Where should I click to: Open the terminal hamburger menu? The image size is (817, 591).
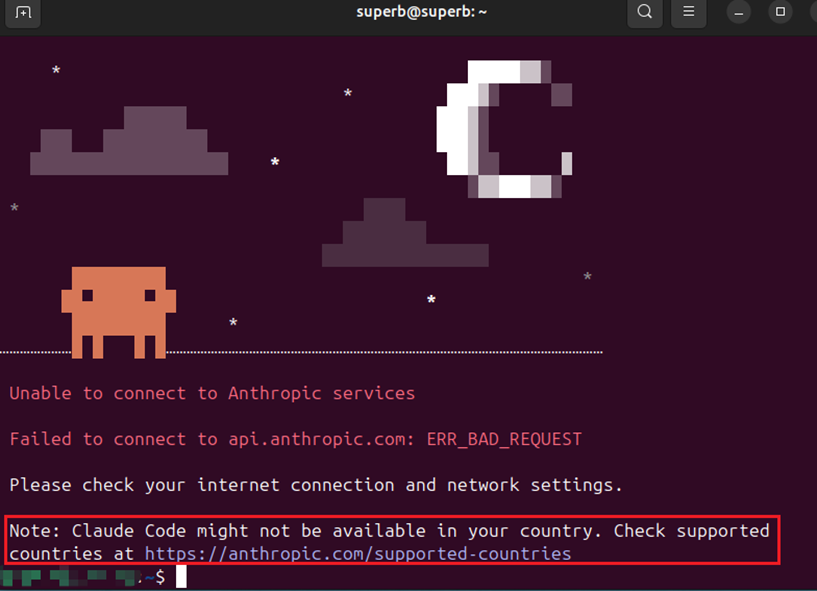coord(688,11)
